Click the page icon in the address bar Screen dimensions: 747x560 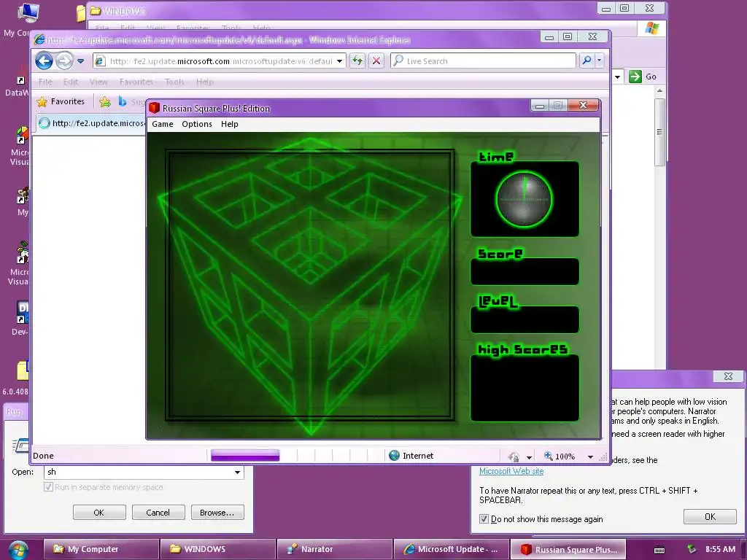click(99, 61)
